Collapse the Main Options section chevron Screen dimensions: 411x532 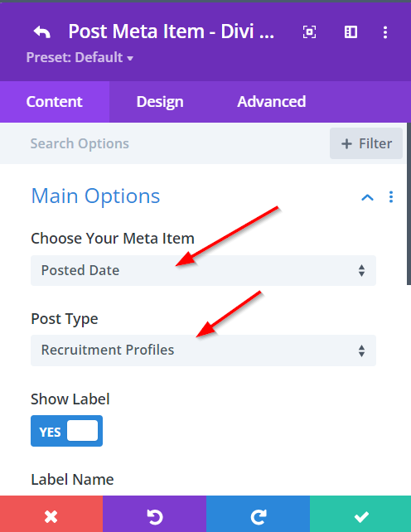pyautogui.click(x=368, y=197)
